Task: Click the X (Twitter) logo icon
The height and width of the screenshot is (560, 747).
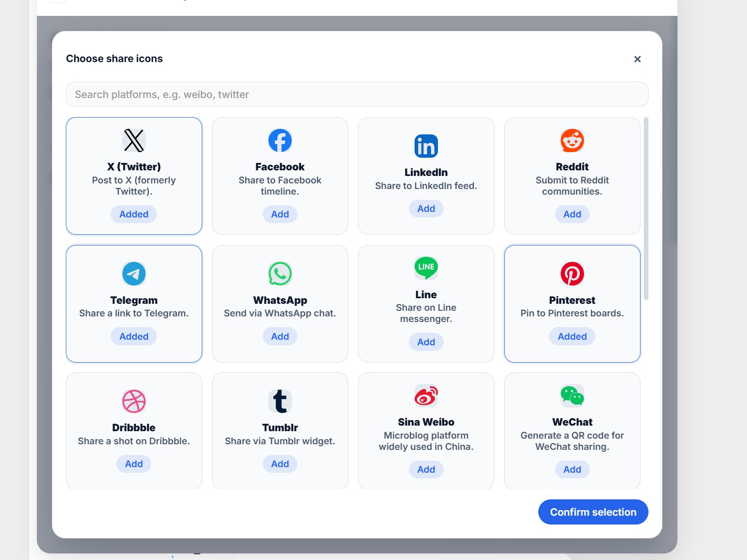Action: pos(134,140)
